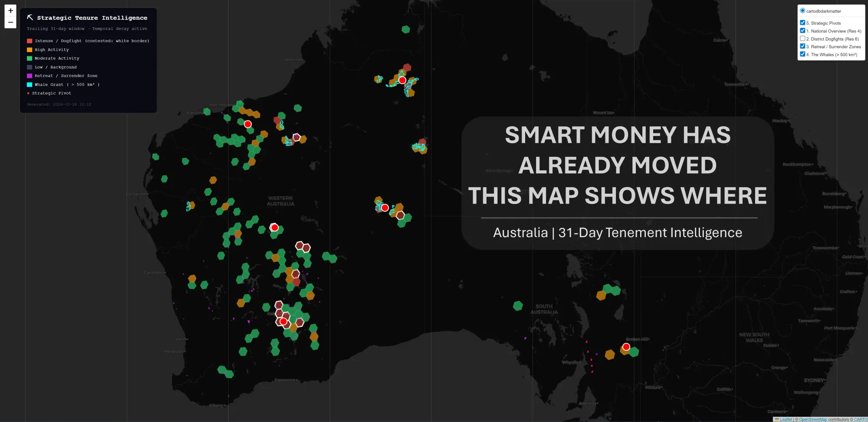Open the CARTO attribution link

(x=861, y=419)
